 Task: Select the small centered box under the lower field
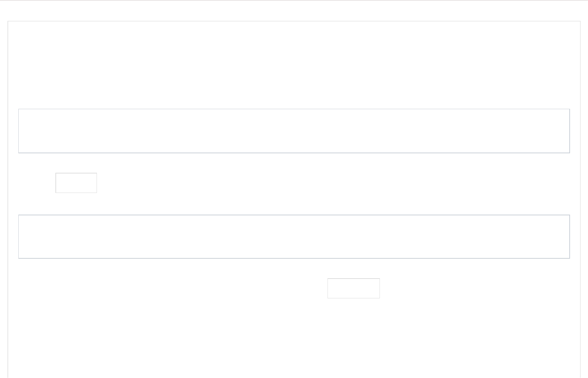pyautogui.click(x=353, y=288)
